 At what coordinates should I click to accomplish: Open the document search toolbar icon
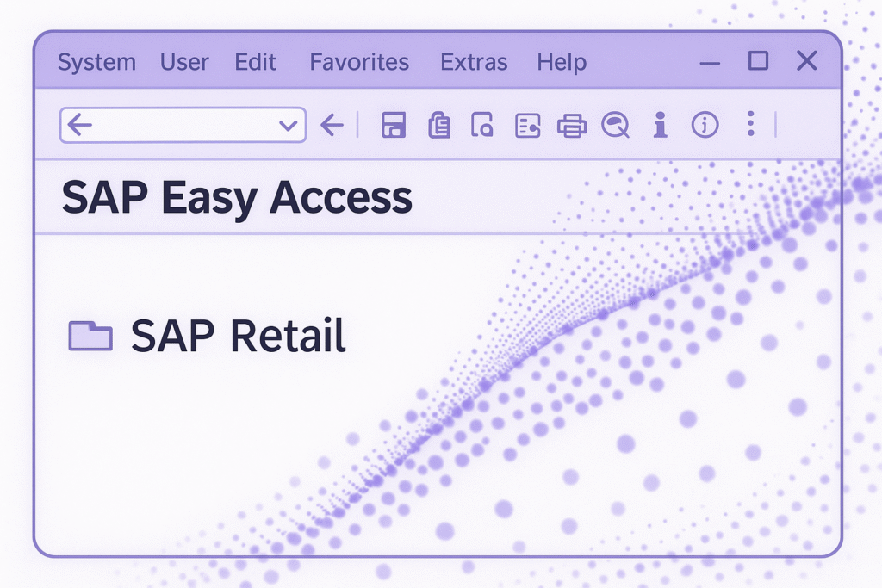point(482,125)
